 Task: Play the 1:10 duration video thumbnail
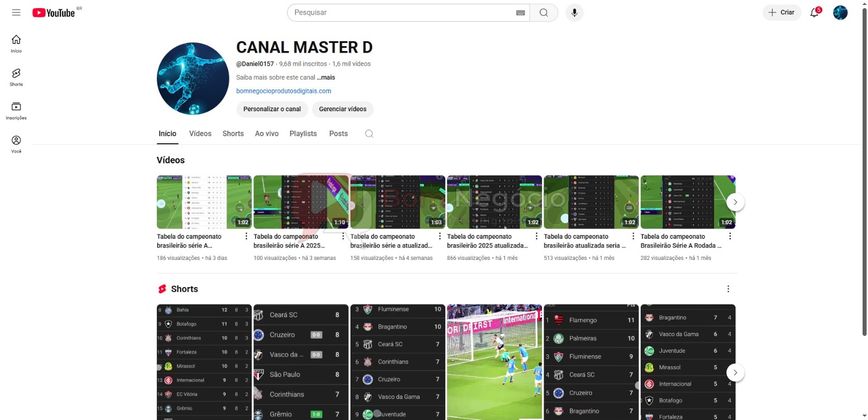tap(301, 202)
